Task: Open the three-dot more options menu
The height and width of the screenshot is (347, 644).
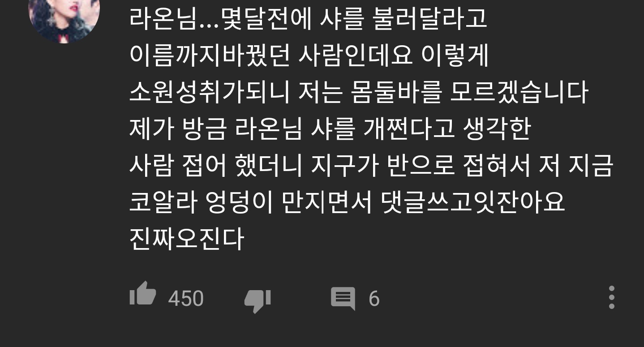Action: pos(611,297)
